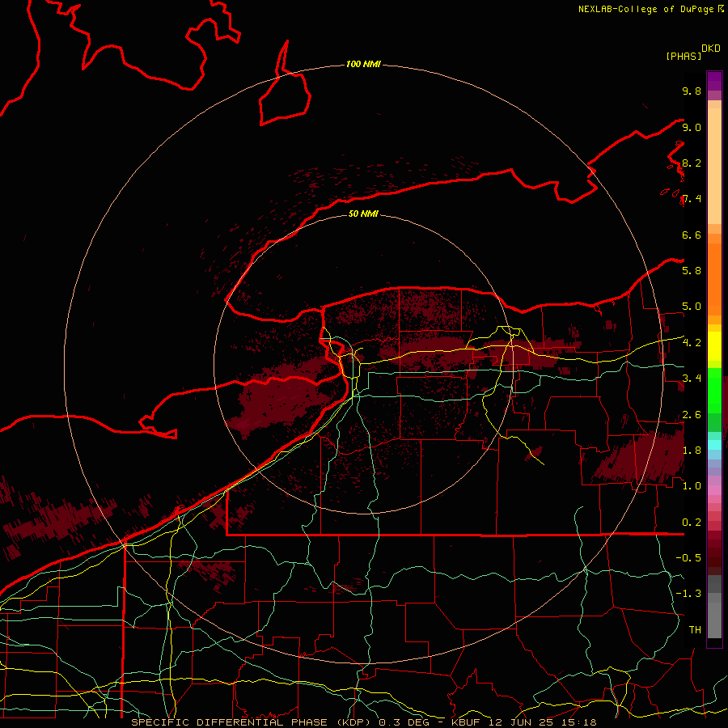The width and height of the screenshot is (728, 728).
Task: Click the (KDP) text in the caption
Action: [353, 722]
